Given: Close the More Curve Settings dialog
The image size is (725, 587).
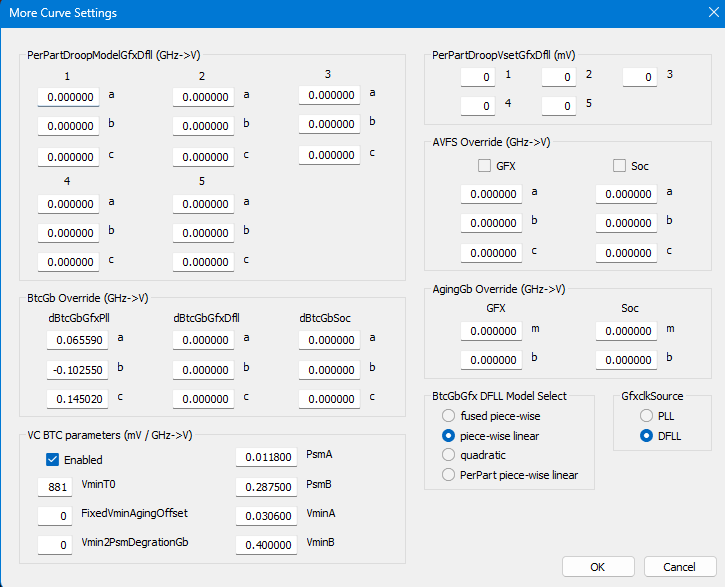Looking at the screenshot, I should click(713, 12).
